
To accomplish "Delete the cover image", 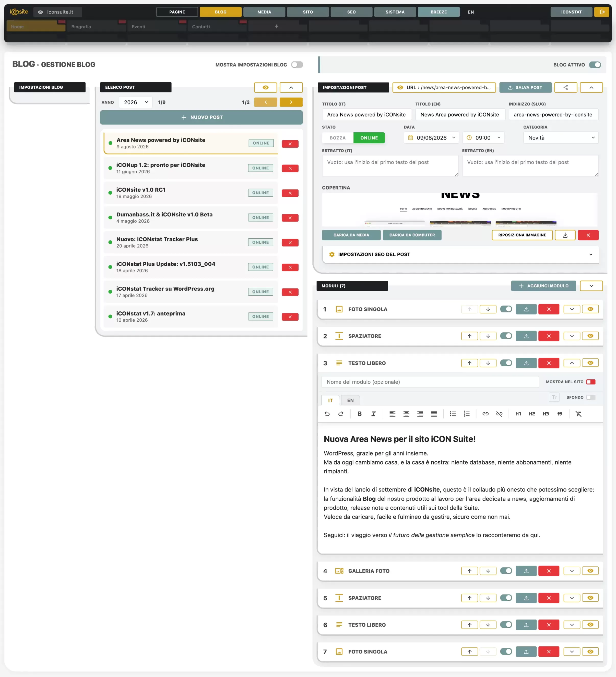I will 588,235.
